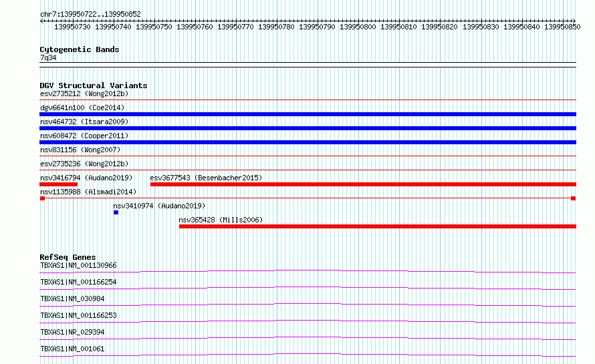
Task: Open TBXAS1|NR_029394 transcript label
Action: (72, 332)
